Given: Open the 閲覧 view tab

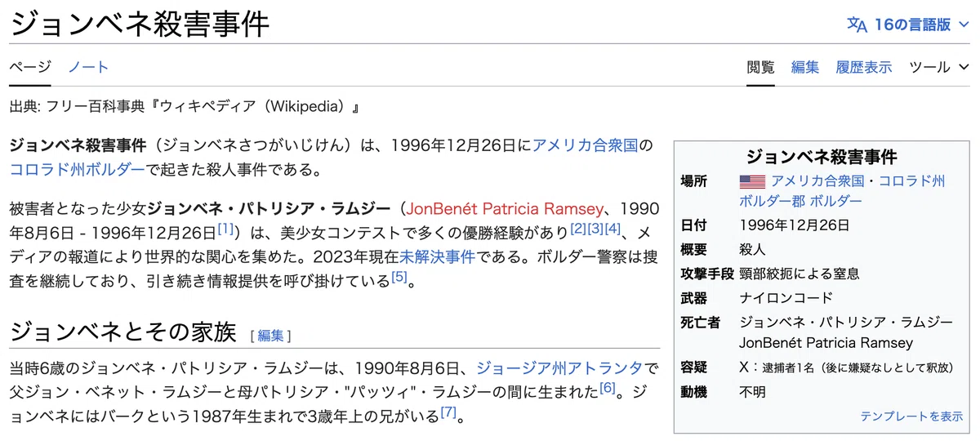Looking at the screenshot, I should [761, 67].
